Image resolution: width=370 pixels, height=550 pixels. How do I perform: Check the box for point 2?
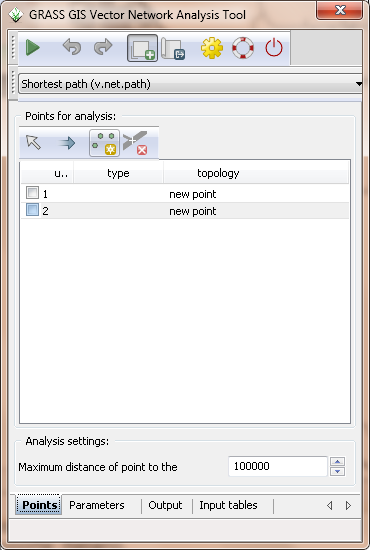(32, 210)
